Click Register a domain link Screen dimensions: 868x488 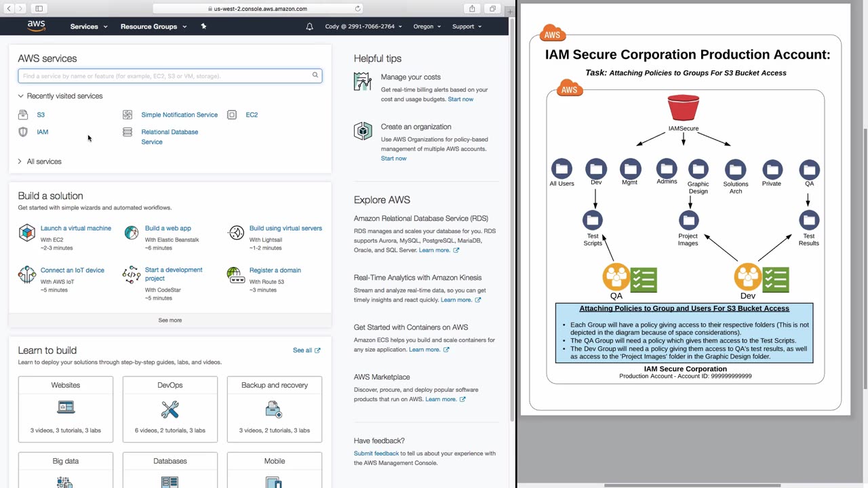click(x=275, y=270)
